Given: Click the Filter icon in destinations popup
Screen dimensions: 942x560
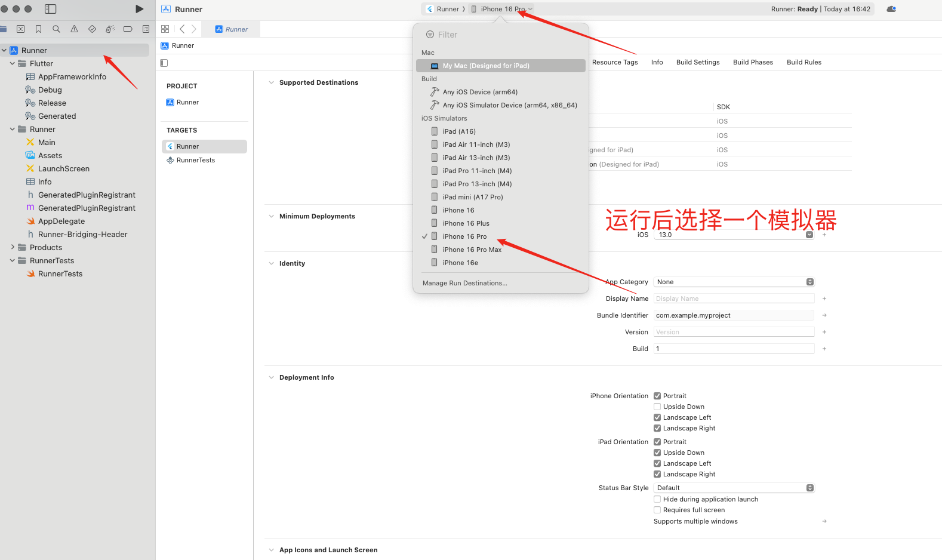Looking at the screenshot, I should (x=430, y=35).
